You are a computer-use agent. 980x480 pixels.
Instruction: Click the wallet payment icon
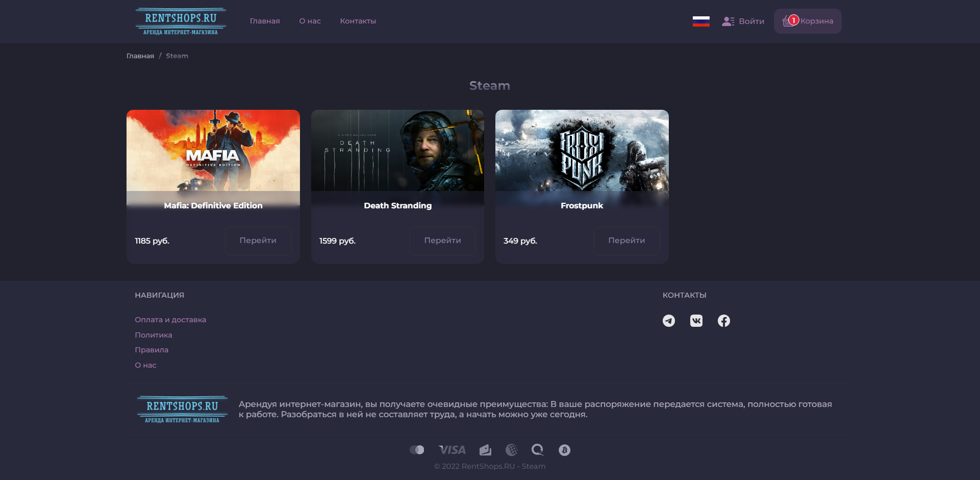485,450
